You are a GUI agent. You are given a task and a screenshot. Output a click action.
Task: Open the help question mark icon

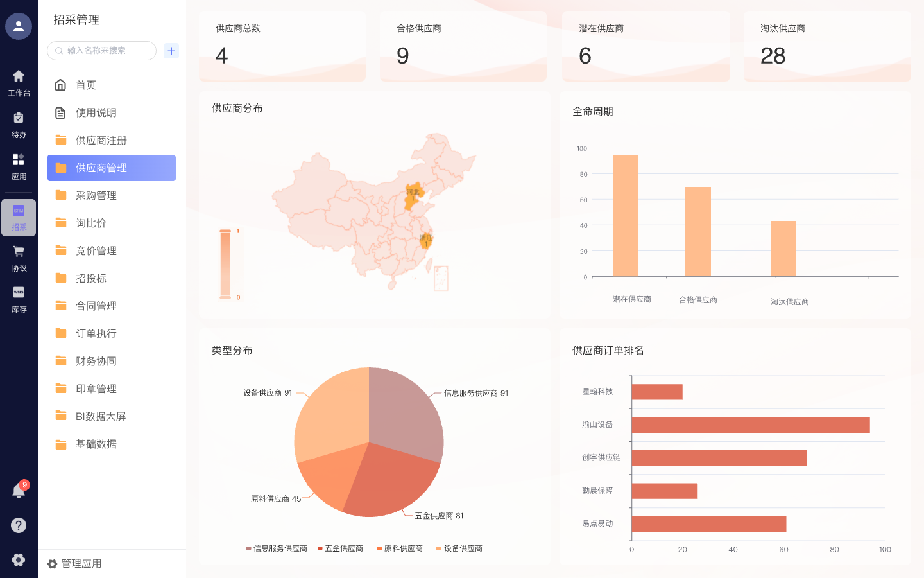[19, 525]
